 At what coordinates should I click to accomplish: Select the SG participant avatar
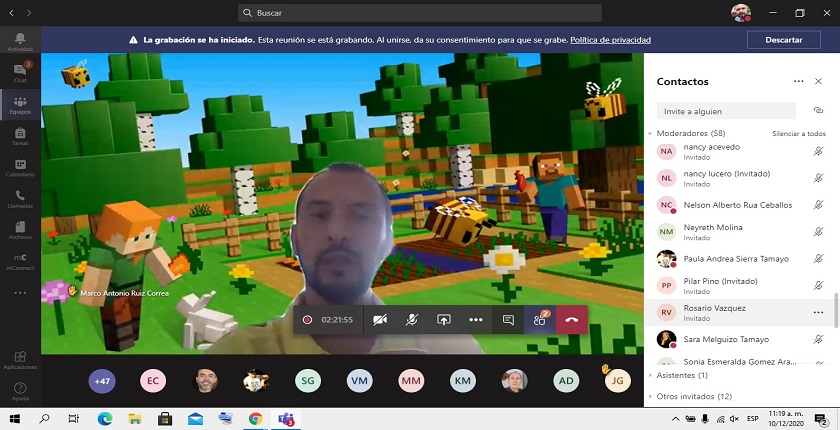pyautogui.click(x=308, y=381)
